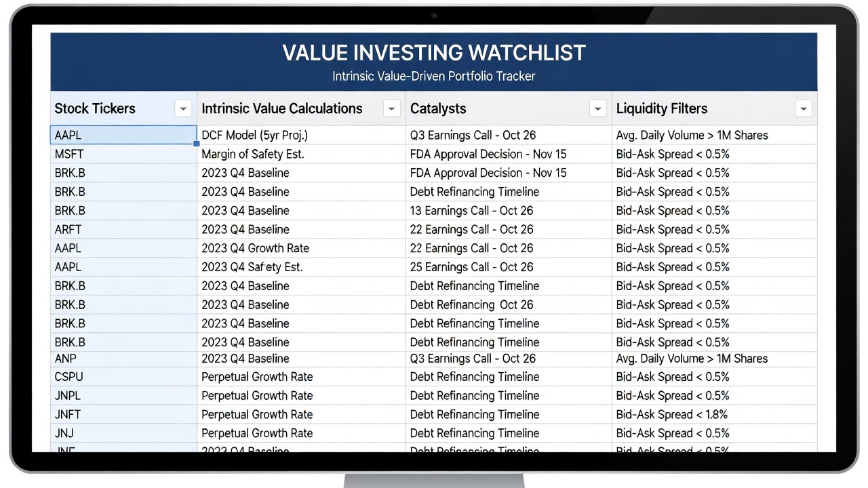Viewport: 868px width, 488px height.
Task: Select the Margin of Safety Est. cell
Action: point(301,154)
